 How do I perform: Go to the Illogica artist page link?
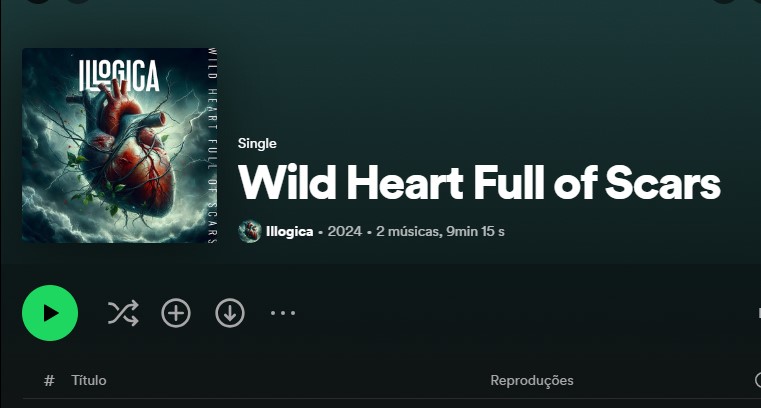coord(289,231)
